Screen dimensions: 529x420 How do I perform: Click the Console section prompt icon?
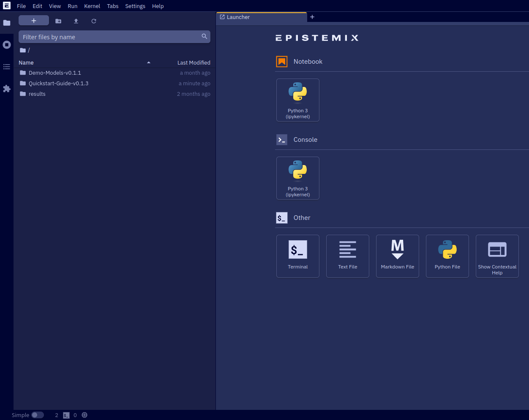pos(282,140)
